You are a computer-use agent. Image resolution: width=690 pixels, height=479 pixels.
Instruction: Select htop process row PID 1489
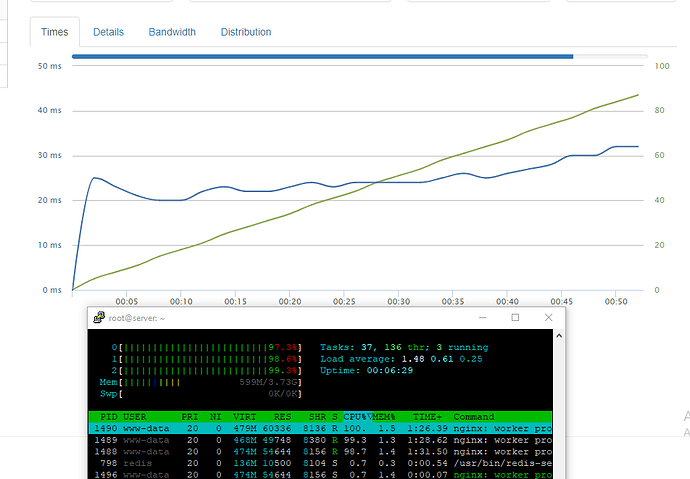coord(320,440)
